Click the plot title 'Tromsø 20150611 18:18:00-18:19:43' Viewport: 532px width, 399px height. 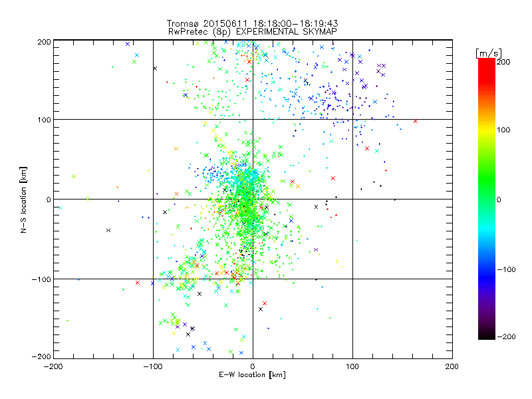[252, 23]
